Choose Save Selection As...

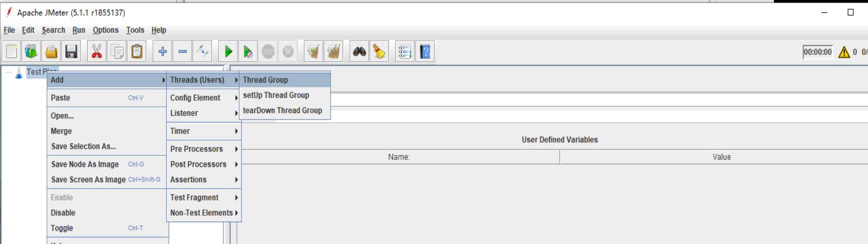tap(107, 146)
